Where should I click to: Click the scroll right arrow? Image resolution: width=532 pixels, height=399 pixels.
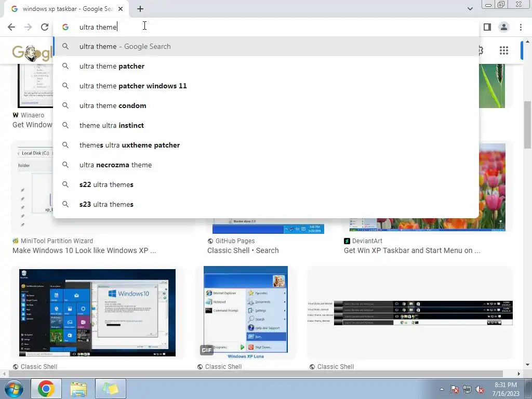[x=519, y=374]
